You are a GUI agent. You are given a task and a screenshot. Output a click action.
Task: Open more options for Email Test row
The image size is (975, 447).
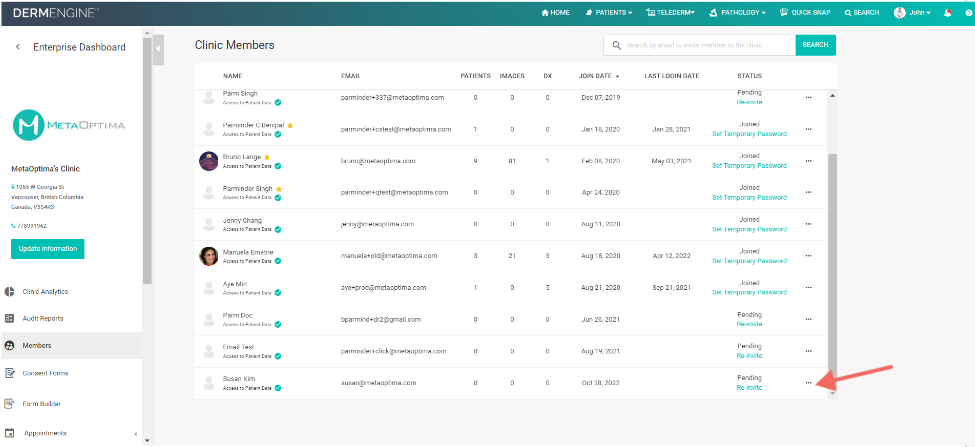tap(808, 351)
